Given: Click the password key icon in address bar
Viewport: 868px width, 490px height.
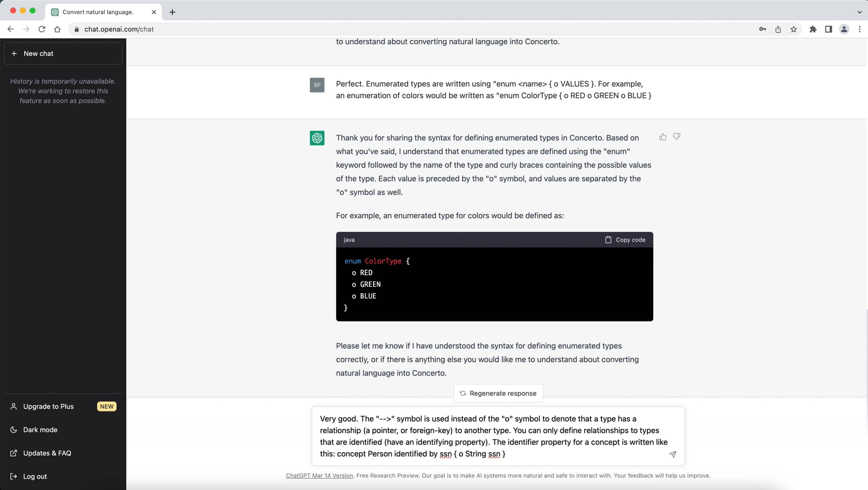Looking at the screenshot, I should 762,29.
